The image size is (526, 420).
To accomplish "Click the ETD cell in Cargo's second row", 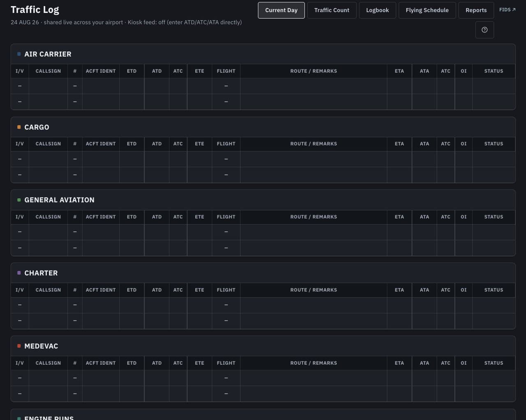I will click(x=131, y=175).
